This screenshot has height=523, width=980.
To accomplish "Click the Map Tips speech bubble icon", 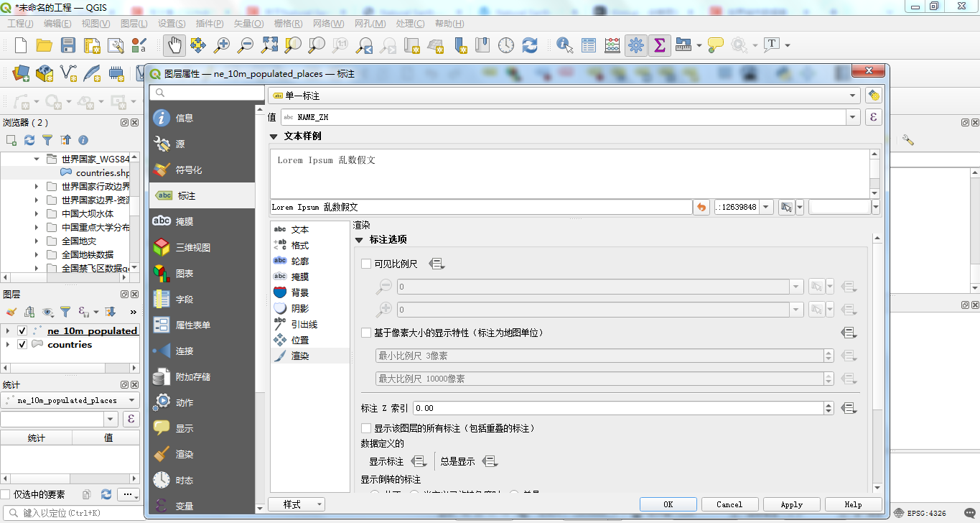I will pyautogui.click(x=716, y=45).
